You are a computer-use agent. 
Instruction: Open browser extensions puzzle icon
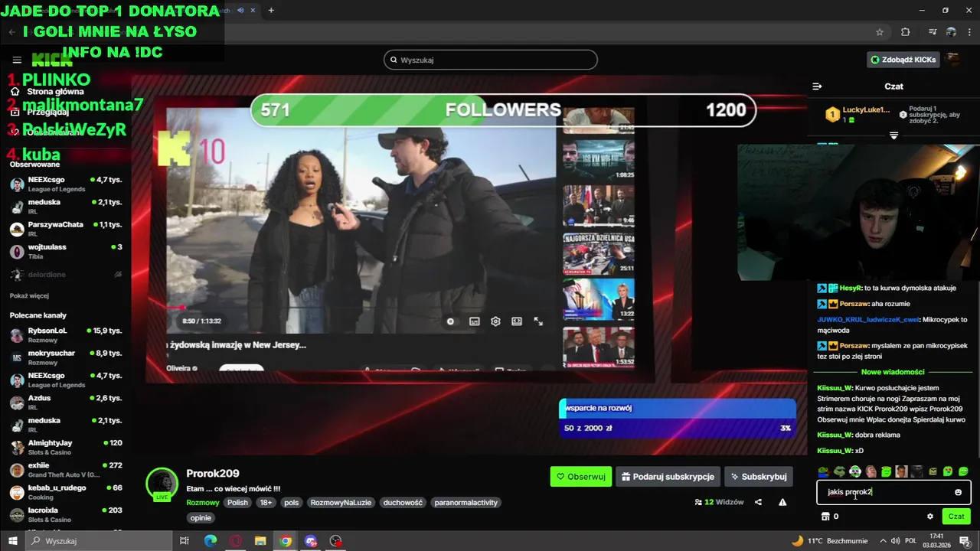coord(906,32)
